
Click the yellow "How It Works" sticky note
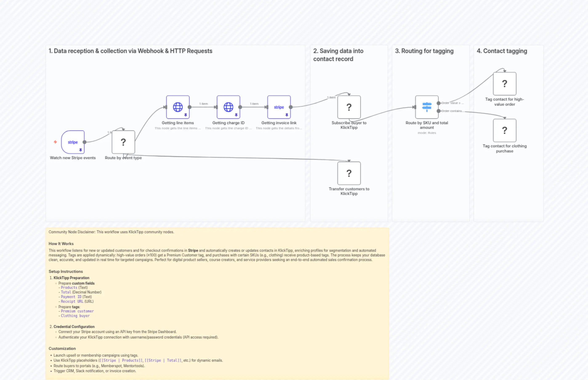tap(61, 244)
